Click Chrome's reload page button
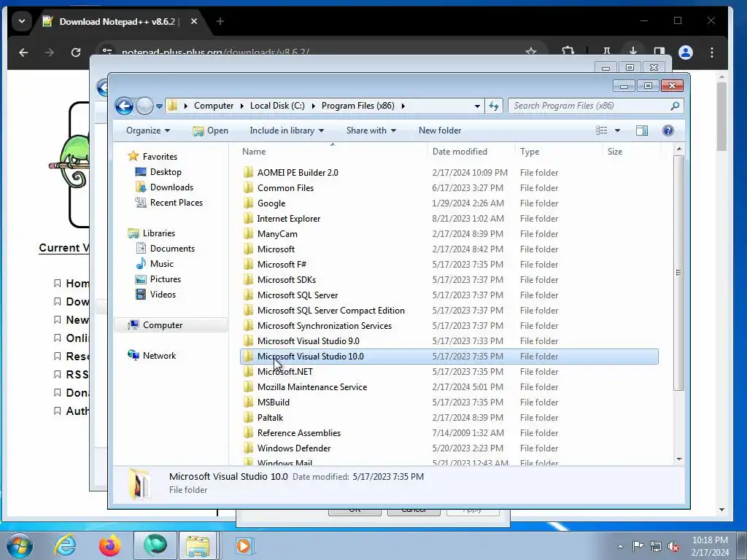This screenshot has height=560, width=747. 75,52
